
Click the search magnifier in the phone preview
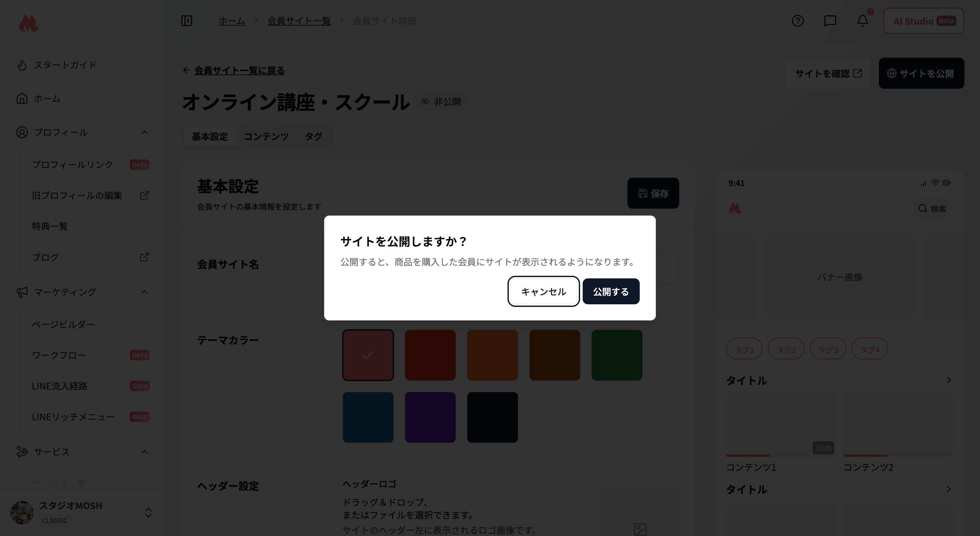(x=923, y=208)
